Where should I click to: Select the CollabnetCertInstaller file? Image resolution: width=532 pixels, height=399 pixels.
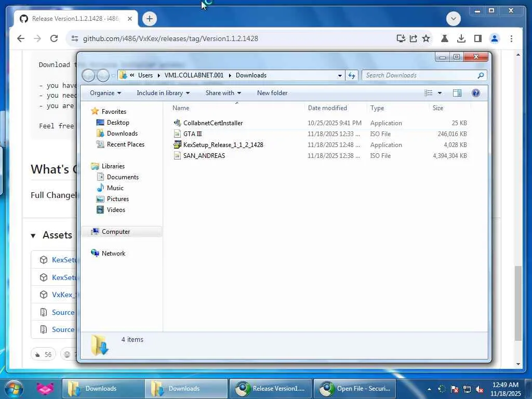[x=320, y=123]
